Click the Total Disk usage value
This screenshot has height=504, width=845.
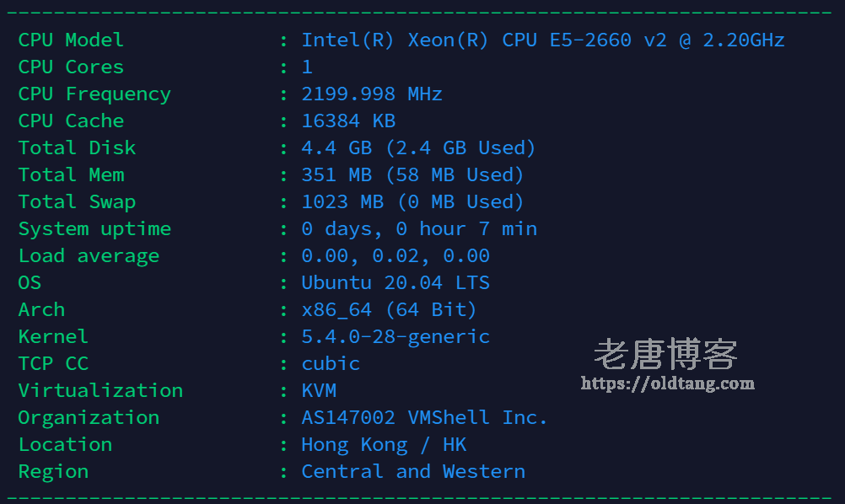(418, 148)
